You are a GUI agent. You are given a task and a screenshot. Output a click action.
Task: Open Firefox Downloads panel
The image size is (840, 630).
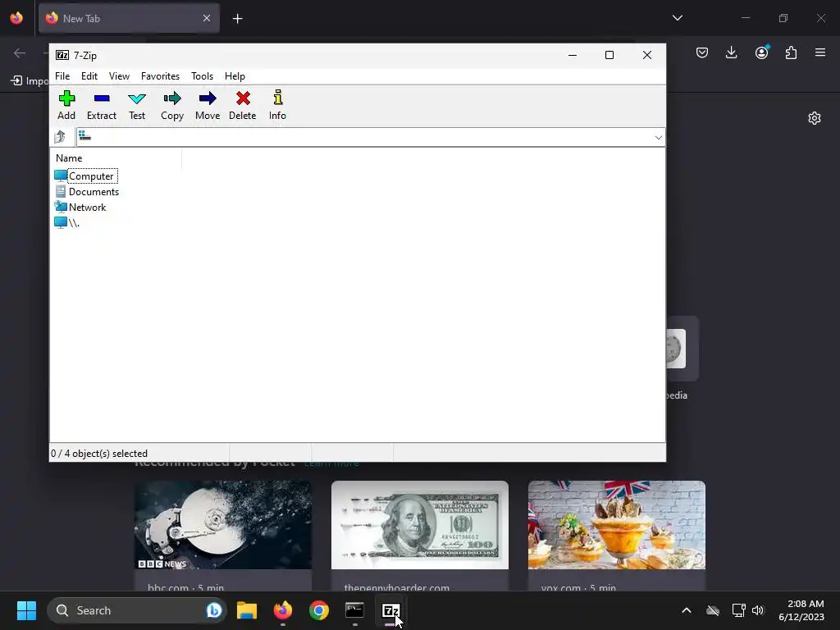731,52
